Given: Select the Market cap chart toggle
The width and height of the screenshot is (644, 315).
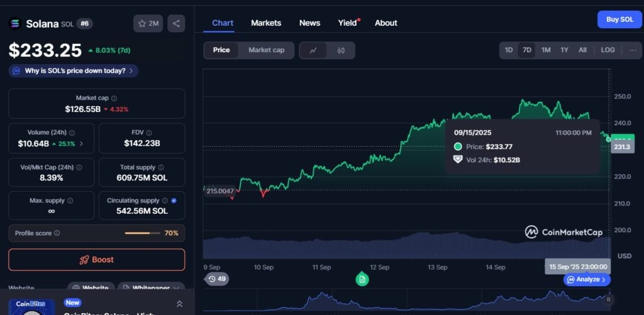Looking at the screenshot, I should (x=266, y=50).
